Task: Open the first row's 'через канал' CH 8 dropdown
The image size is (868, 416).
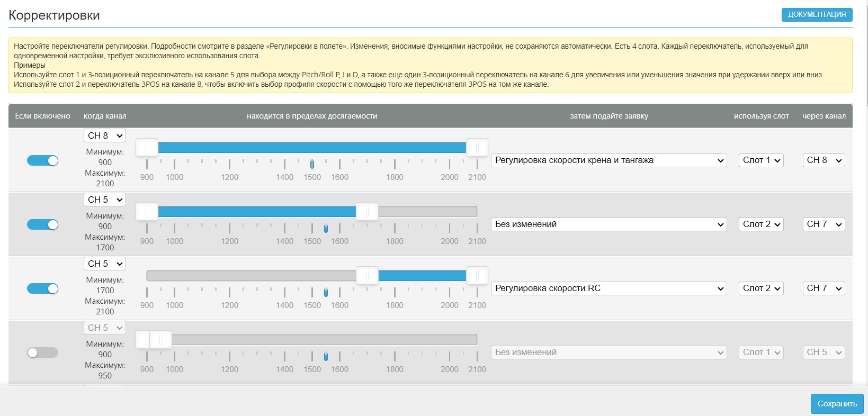Action: tap(824, 160)
